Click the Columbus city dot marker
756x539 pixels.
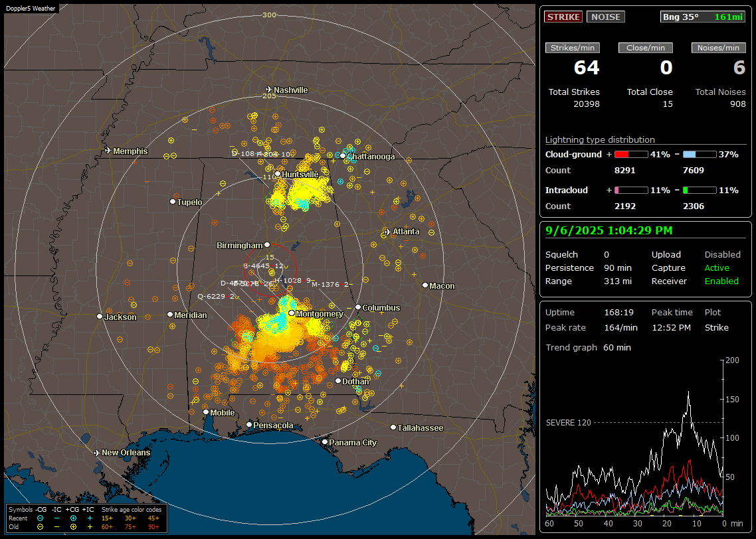pos(358,307)
